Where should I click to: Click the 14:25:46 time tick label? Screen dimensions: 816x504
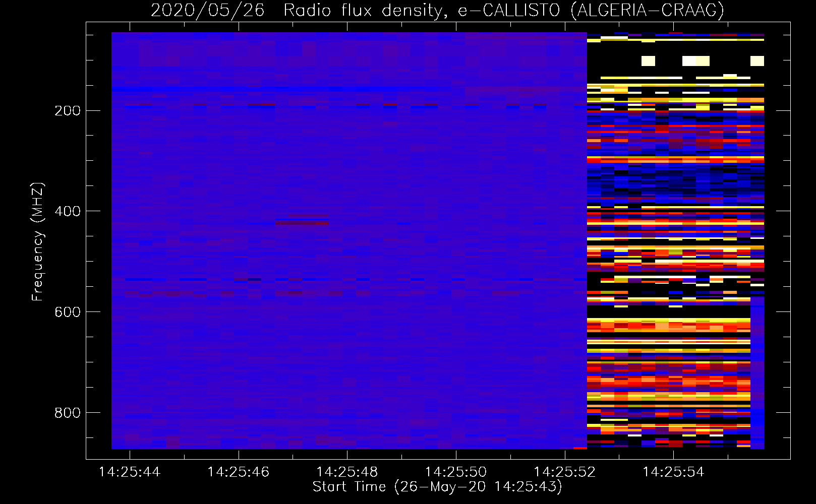pos(239,472)
